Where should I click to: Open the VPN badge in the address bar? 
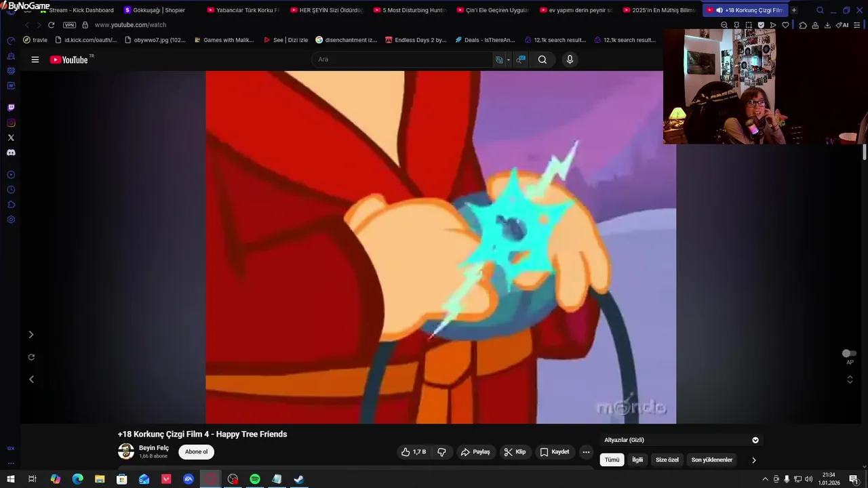tap(69, 25)
